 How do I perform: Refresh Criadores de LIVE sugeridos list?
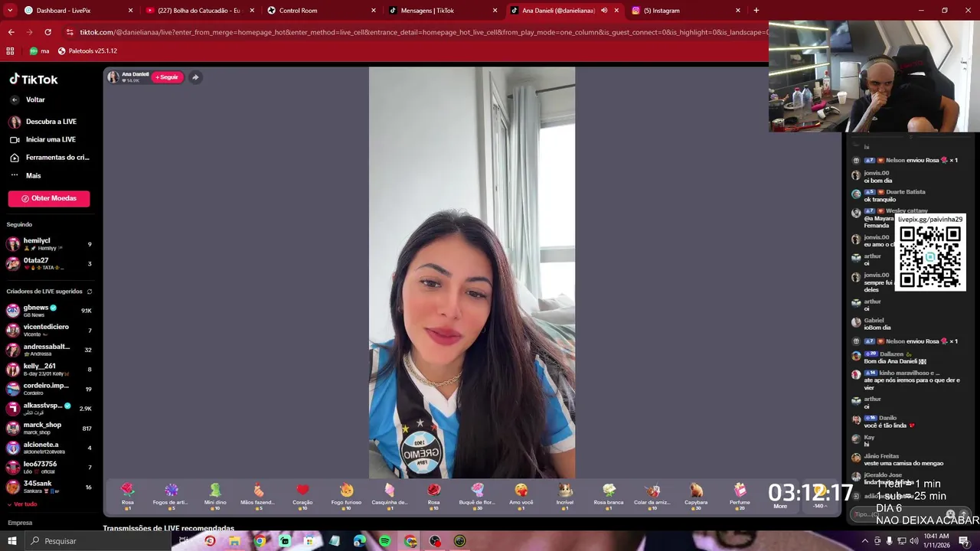[90, 292]
